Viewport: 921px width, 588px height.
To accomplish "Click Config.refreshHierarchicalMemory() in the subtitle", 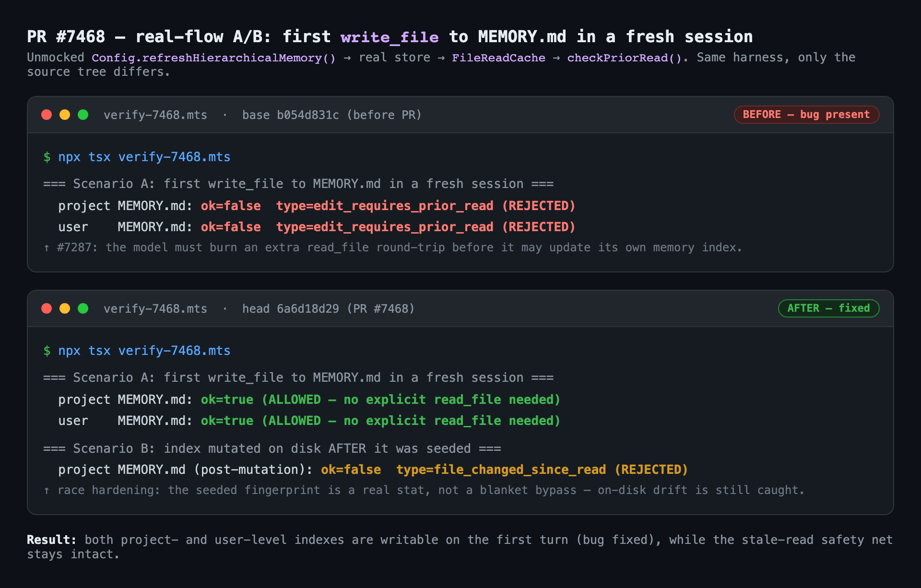I will 213,58.
